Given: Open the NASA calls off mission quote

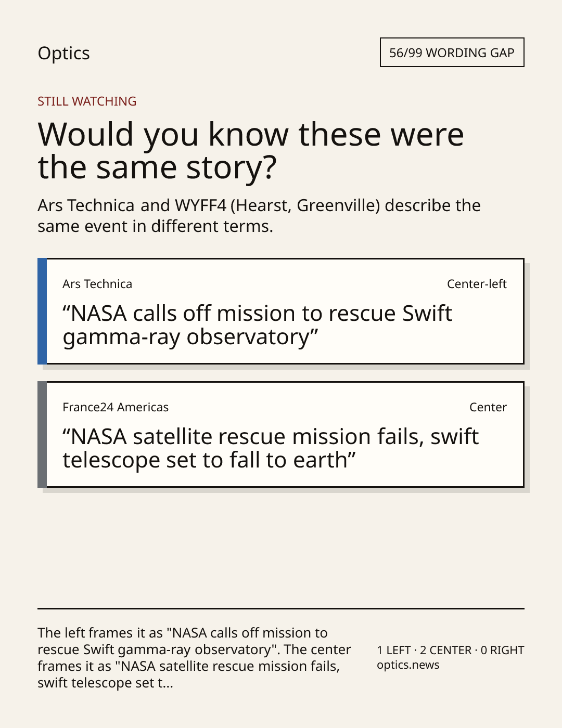Looking at the screenshot, I should click(x=257, y=326).
